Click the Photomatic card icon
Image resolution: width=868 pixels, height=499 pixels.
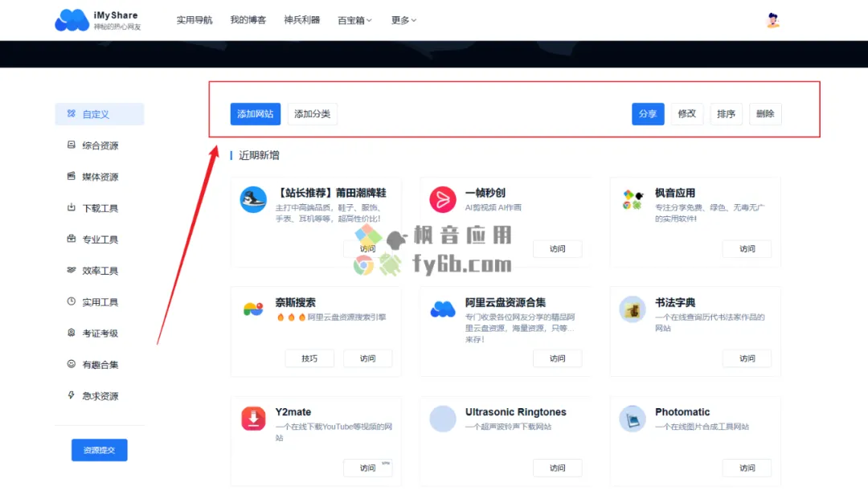pyautogui.click(x=633, y=418)
